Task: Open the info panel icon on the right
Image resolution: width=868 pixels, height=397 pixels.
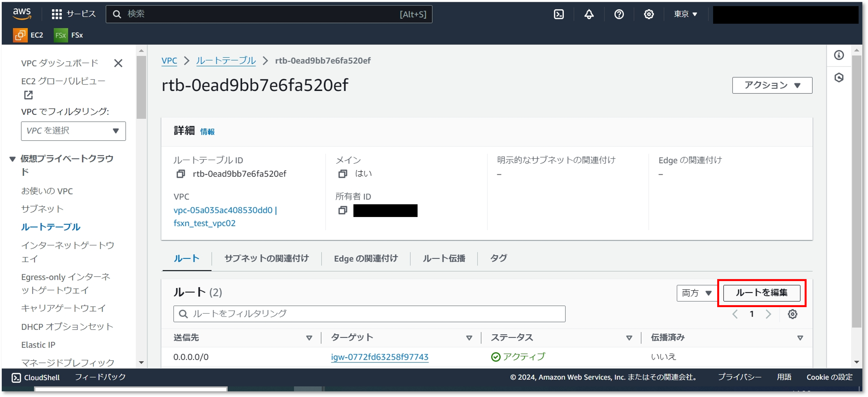Action: [x=839, y=55]
